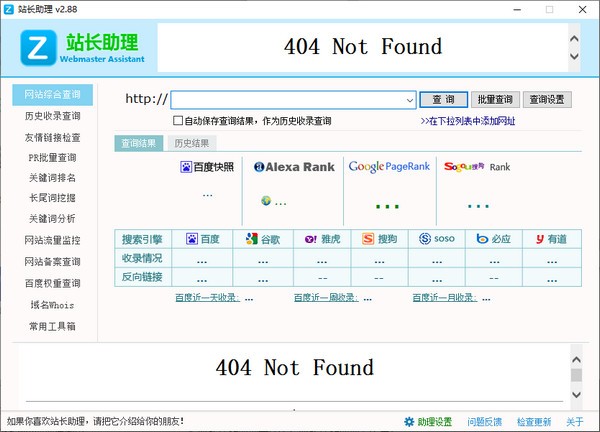Viewport: 600px width, 432px height.
Task: Open 关键词排名 in the sidebar
Action: (x=51, y=177)
